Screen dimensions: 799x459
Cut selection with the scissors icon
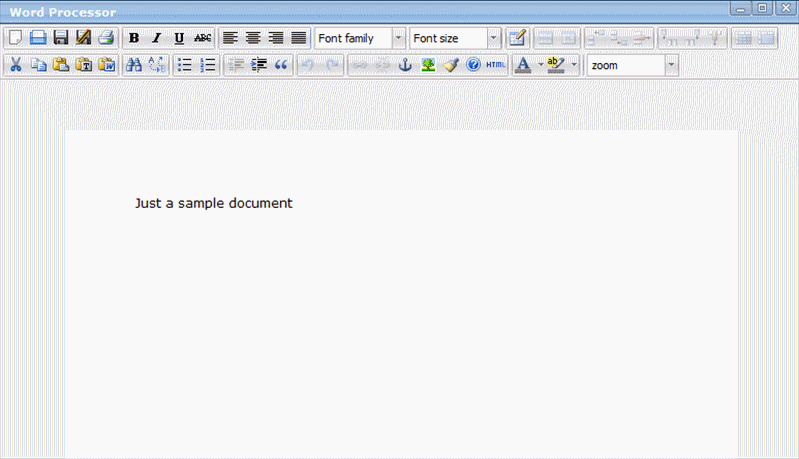(x=15, y=65)
